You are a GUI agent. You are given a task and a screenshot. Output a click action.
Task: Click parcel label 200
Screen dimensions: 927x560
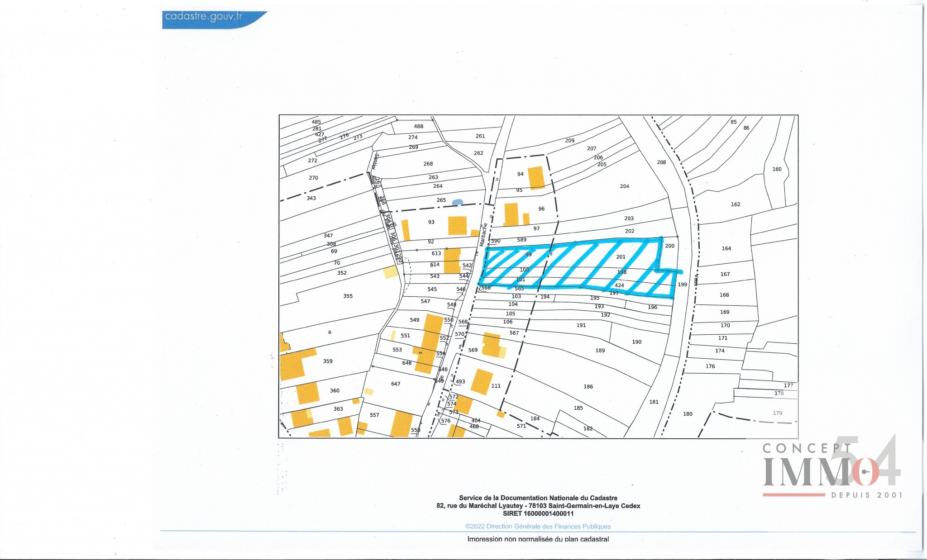pos(670,246)
